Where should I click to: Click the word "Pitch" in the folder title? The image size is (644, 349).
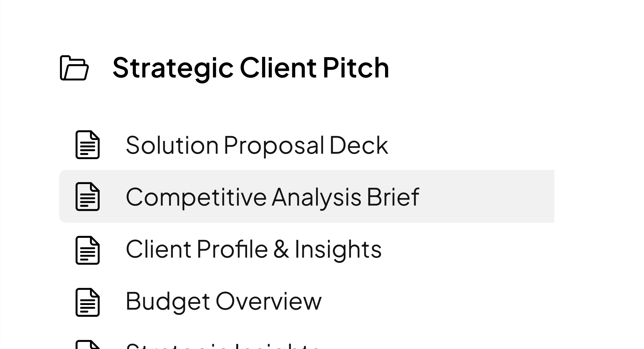pyautogui.click(x=356, y=68)
